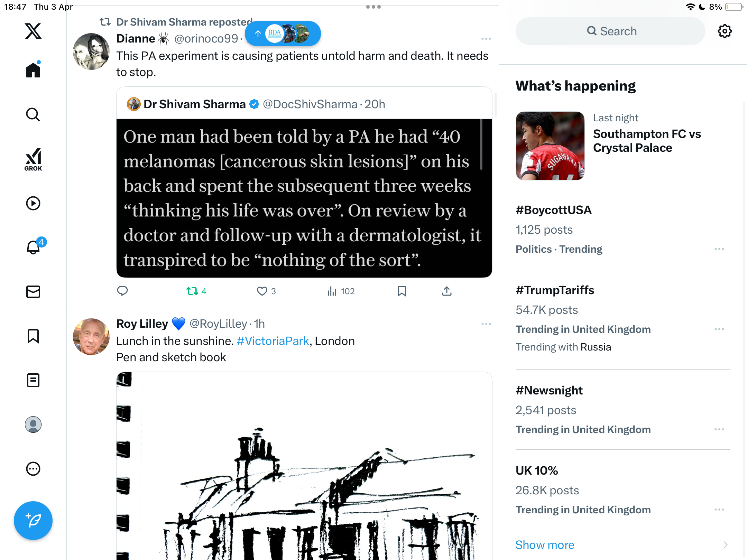Open options for #BoycottUSA trend
Viewport: 747px width, 560px height.
pos(719,249)
